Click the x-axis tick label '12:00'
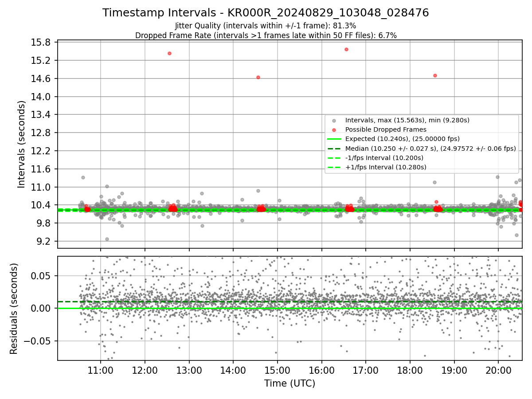 click(x=145, y=371)
